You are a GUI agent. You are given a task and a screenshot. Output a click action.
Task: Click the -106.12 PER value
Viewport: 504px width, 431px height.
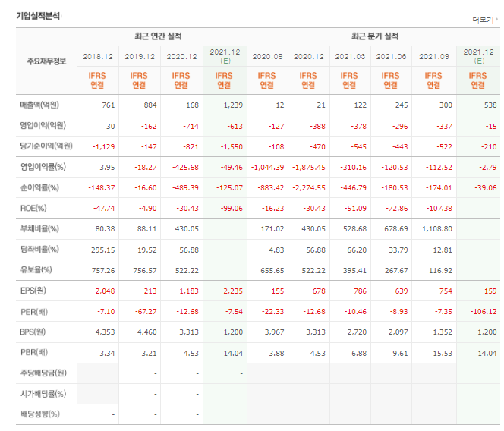tap(484, 312)
